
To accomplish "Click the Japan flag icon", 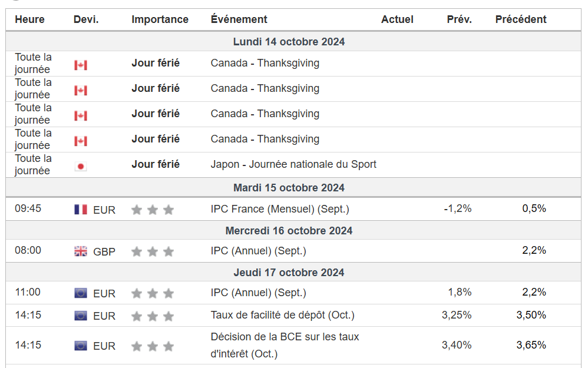I will click(81, 167).
